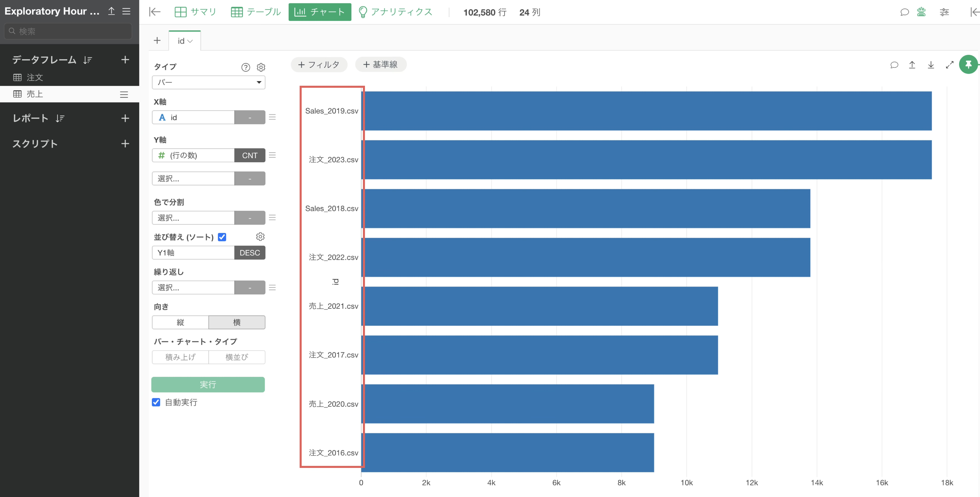Disable the 自動実行 checkbox
Screen dimensions: 980x497
(156, 402)
